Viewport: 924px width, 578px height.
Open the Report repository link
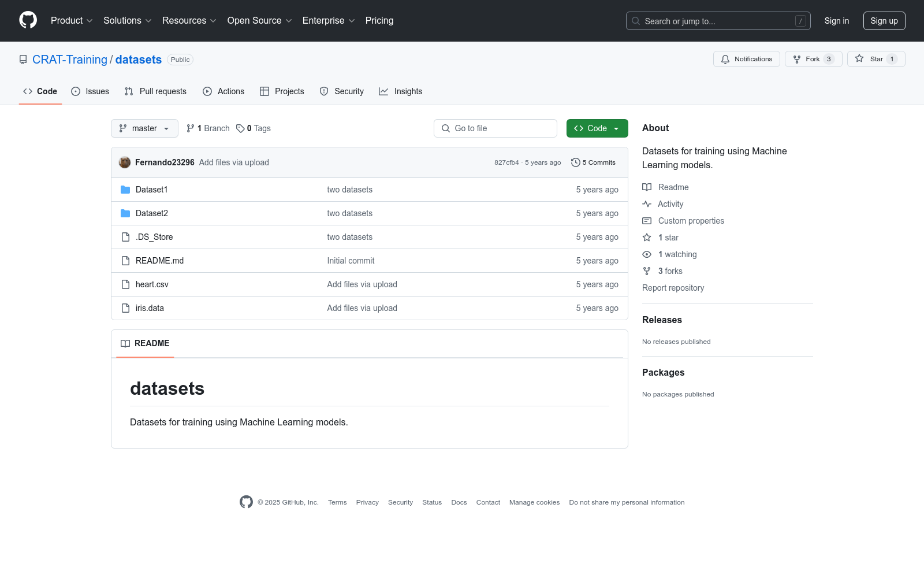click(673, 288)
